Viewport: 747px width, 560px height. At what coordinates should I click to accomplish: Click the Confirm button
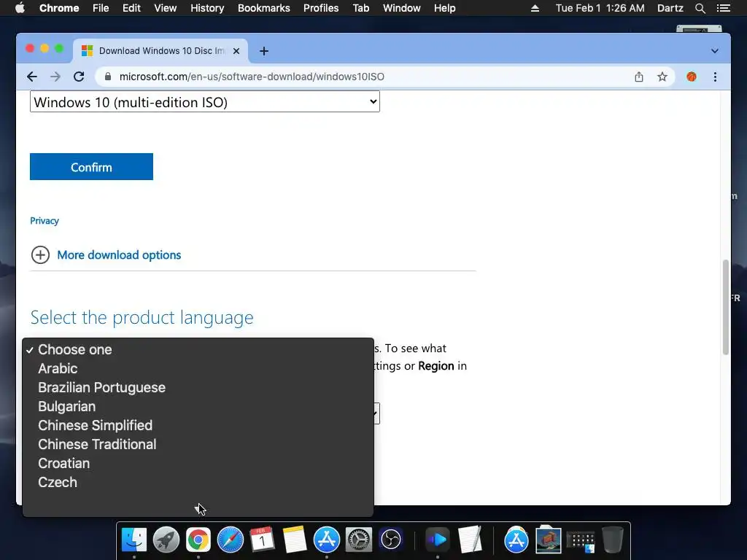(x=91, y=167)
